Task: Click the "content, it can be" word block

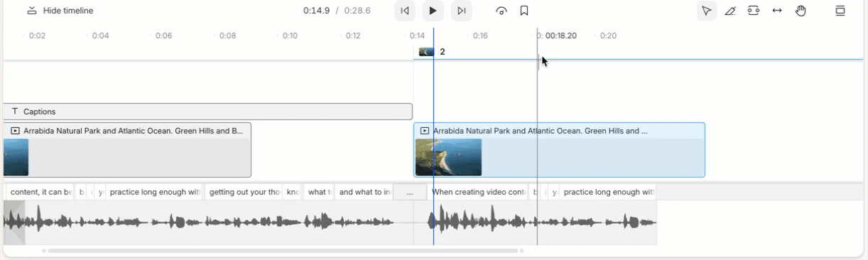Action: [40, 192]
